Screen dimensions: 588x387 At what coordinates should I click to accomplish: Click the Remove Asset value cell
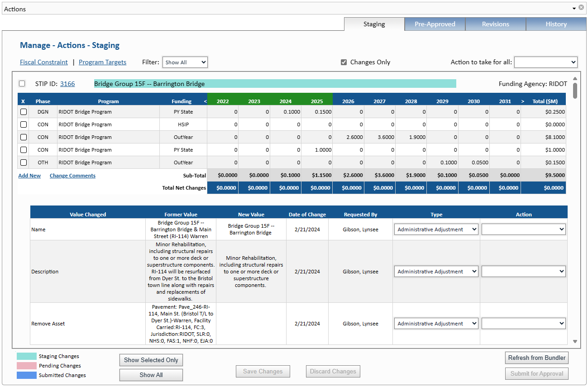tap(88, 324)
